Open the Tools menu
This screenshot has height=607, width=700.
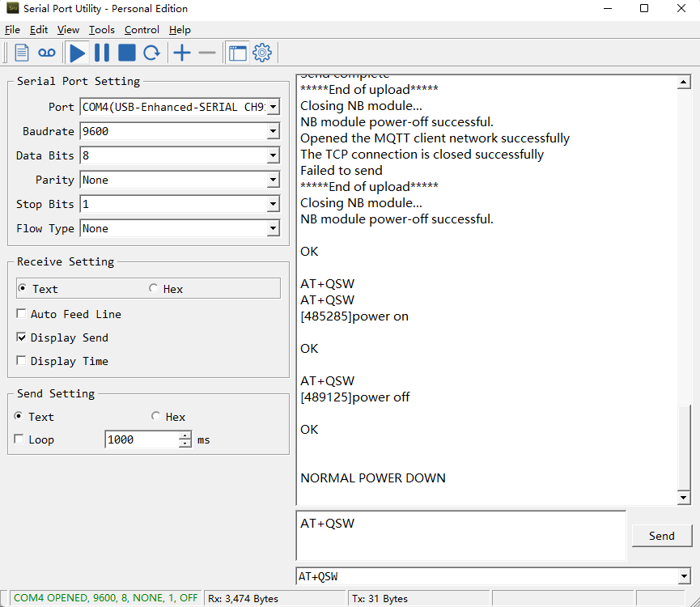(102, 30)
